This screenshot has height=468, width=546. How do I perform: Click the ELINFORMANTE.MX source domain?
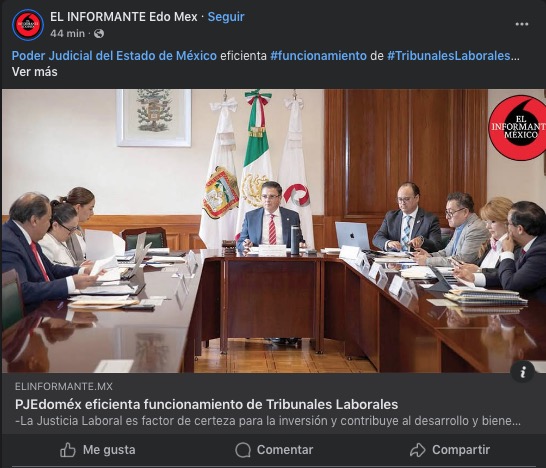coord(64,387)
